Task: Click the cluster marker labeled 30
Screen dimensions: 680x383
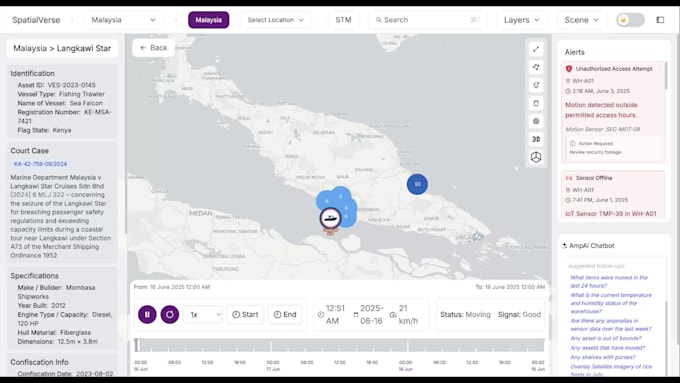Action: click(x=417, y=184)
